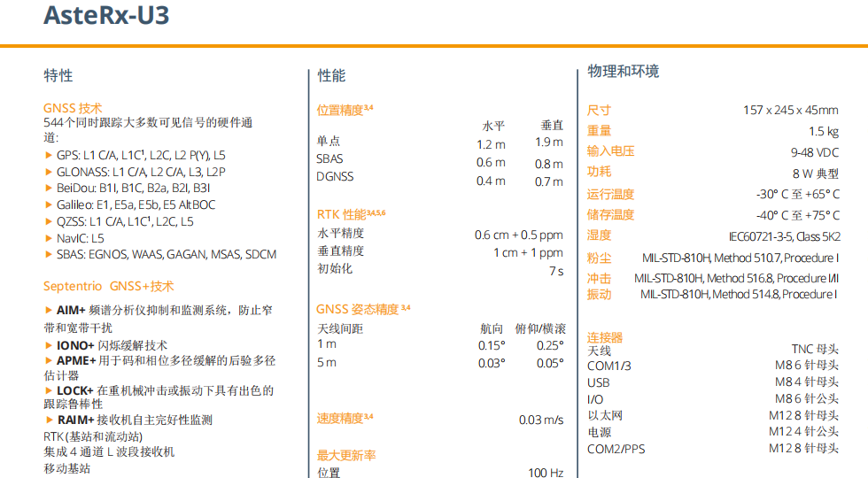Click the SBAS horizontal value 0.6 m
This screenshot has height=478, width=868.
click(491, 163)
